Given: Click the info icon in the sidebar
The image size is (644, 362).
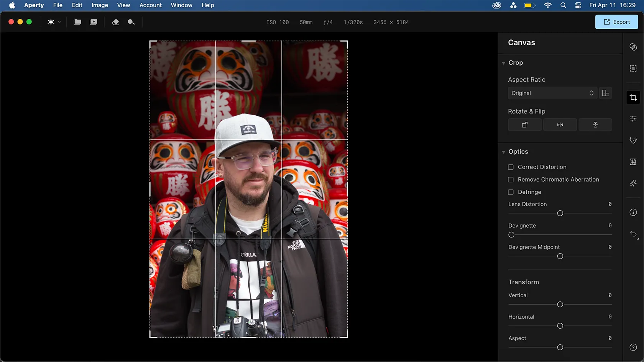Looking at the screenshot, I should [633, 212].
